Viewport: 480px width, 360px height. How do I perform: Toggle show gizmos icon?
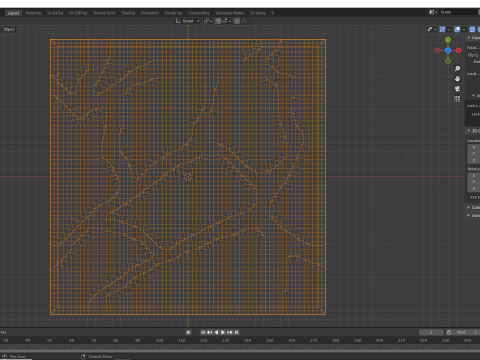442,30
